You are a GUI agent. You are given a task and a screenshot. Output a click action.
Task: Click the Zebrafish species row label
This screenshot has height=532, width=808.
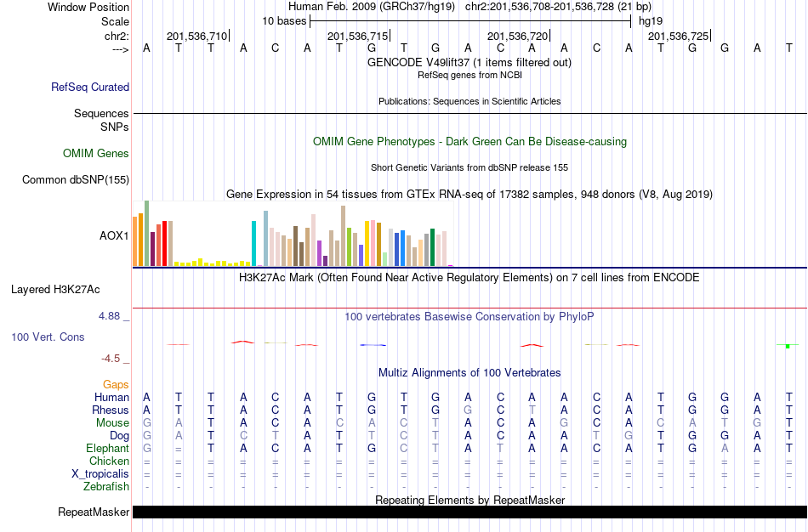(106, 486)
